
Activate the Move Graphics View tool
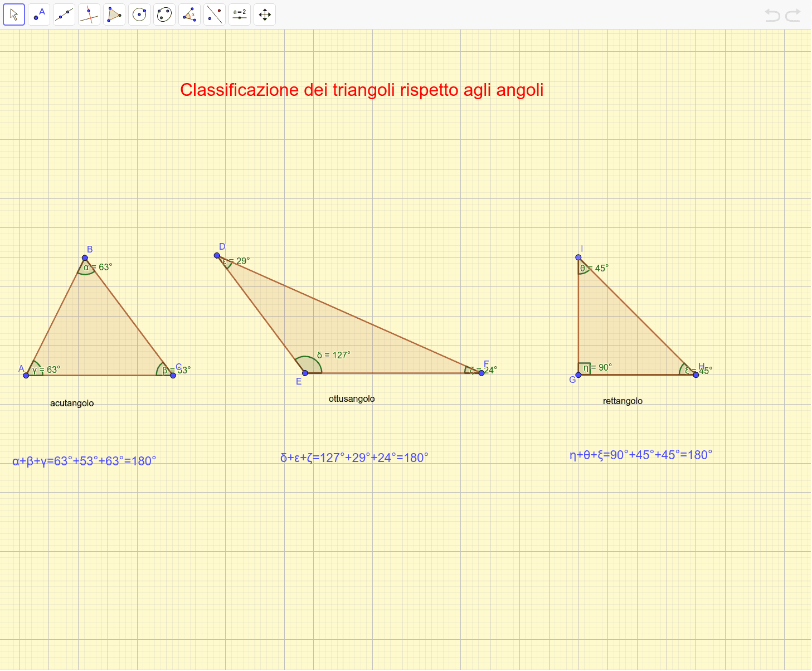[x=265, y=14]
